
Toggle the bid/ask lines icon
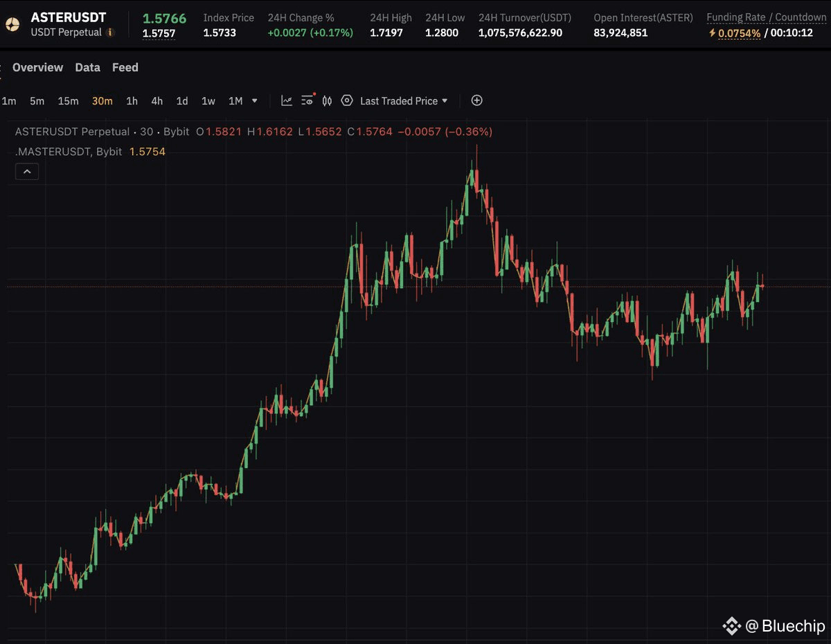coord(326,100)
